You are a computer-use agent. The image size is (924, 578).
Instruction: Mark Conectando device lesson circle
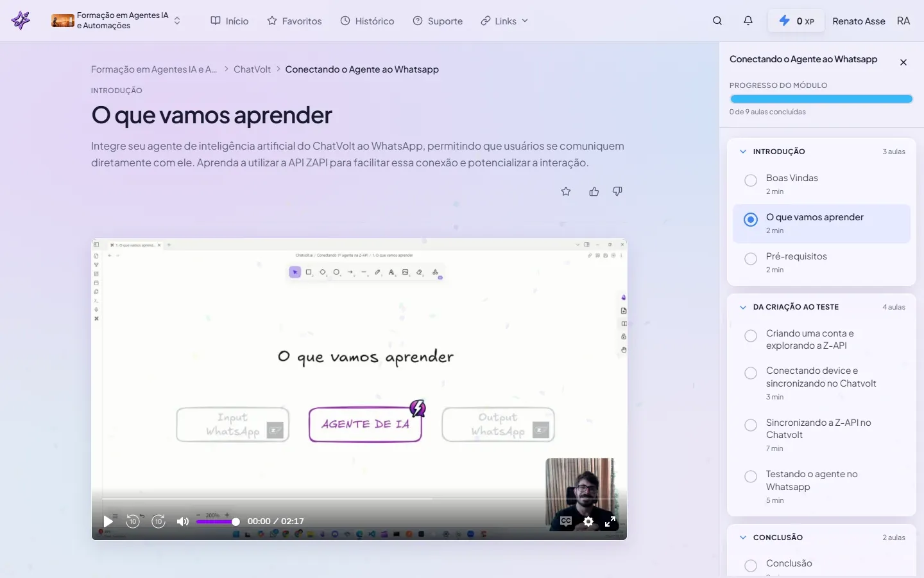pos(751,373)
